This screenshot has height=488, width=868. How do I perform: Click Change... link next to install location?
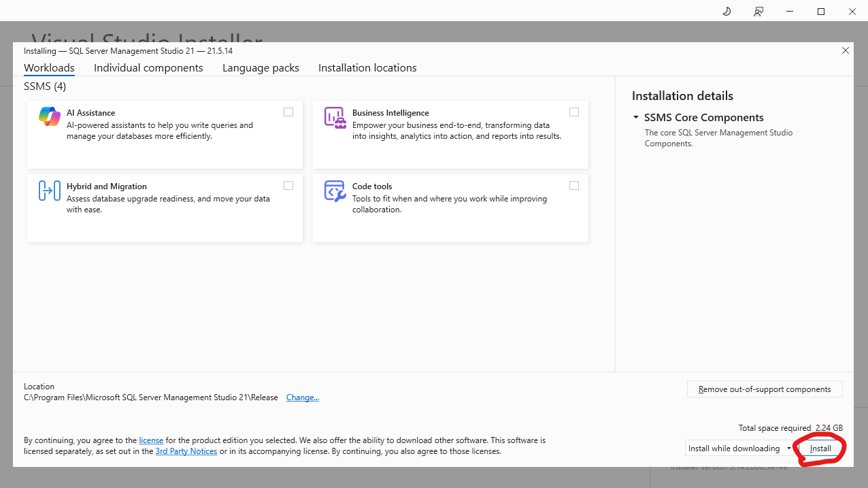[303, 397]
